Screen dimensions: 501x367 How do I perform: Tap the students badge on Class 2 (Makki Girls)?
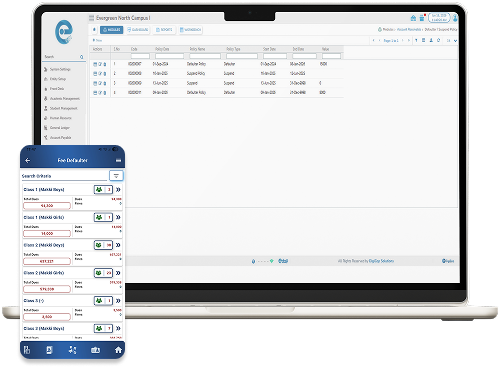coord(103,273)
